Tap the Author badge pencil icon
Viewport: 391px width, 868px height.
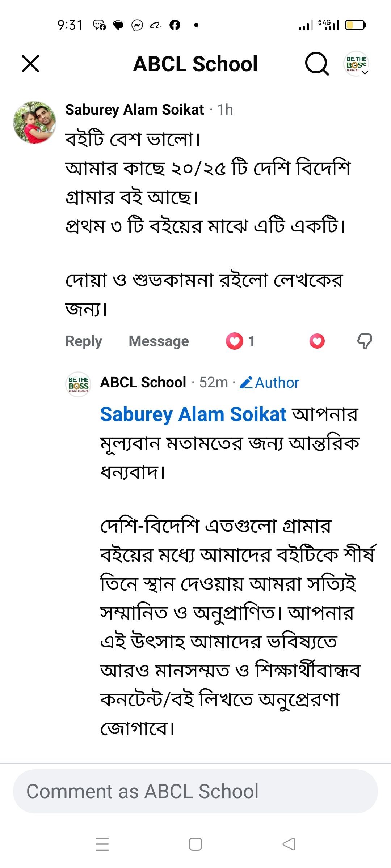pos(247,382)
